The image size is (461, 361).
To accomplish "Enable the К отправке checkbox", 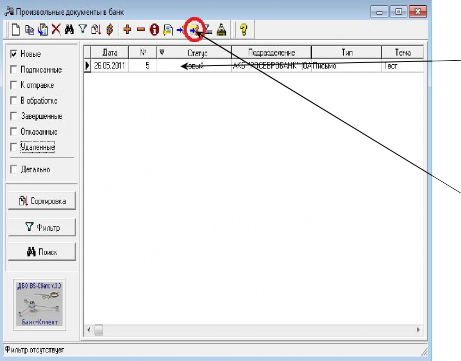I will 13,85.
